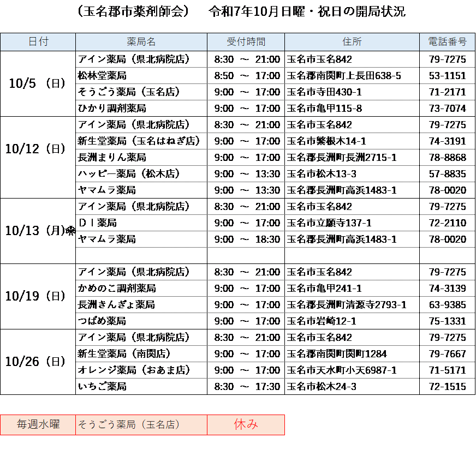Select the いちご薬局 pharmacy name
Screen dimensions: 476x456
pos(104,386)
